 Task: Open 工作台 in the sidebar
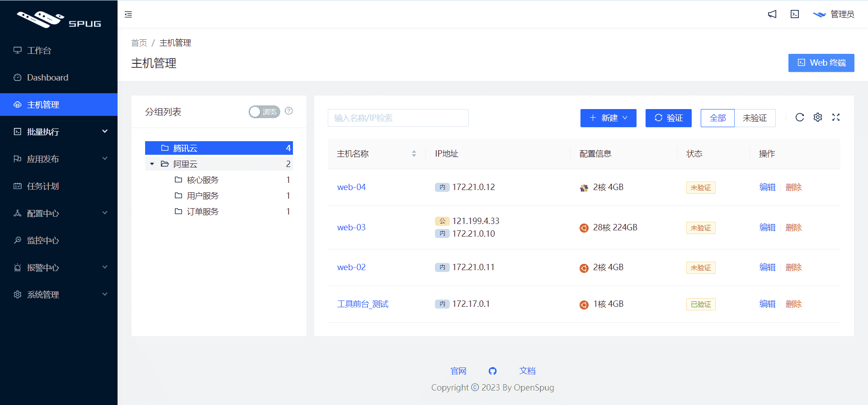tap(59, 50)
